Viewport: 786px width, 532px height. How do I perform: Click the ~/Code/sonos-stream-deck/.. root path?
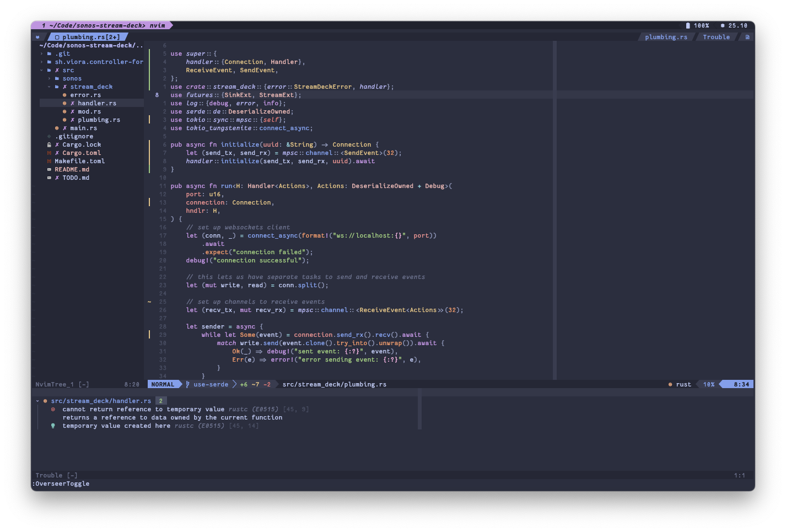tap(91, 46)
